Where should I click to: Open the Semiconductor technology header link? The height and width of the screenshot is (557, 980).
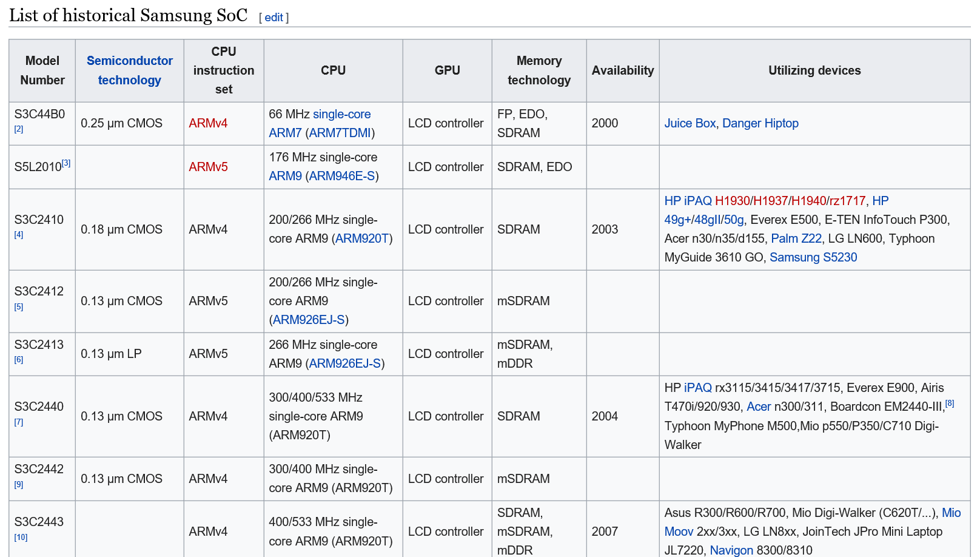(x=130, y=70)
